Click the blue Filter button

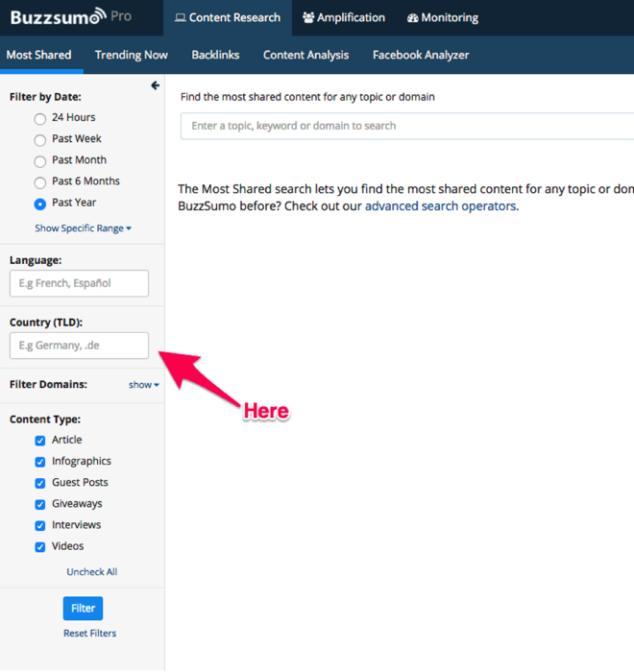click(x=83, y=608)
